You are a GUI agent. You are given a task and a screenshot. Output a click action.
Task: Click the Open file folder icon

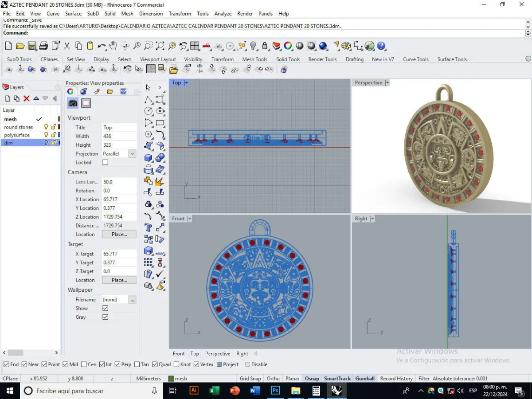[20, 46]
